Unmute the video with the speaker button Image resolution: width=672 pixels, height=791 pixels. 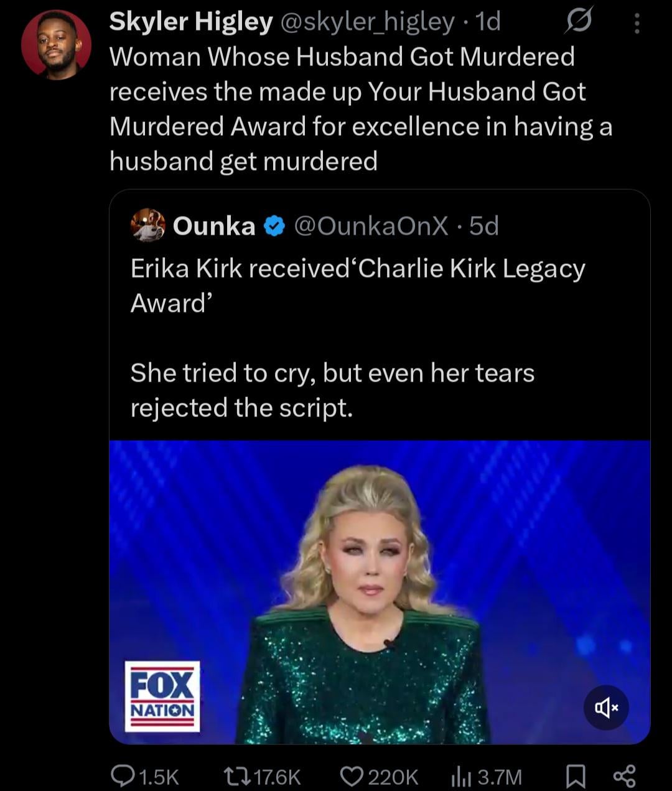606,708
